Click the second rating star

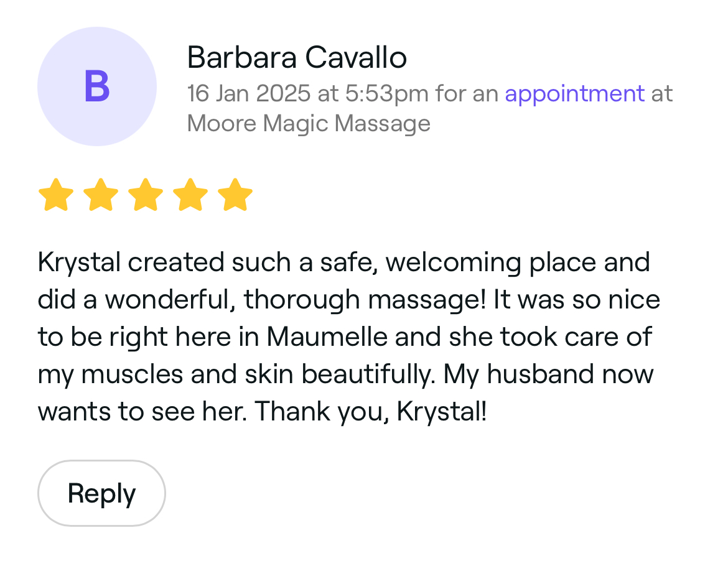click(x=101, y=195)
